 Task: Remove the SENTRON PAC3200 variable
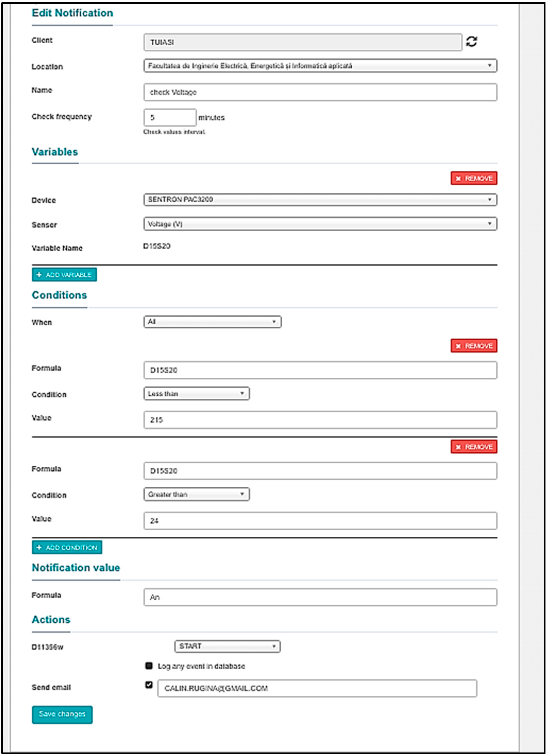[x=474, y=178]
